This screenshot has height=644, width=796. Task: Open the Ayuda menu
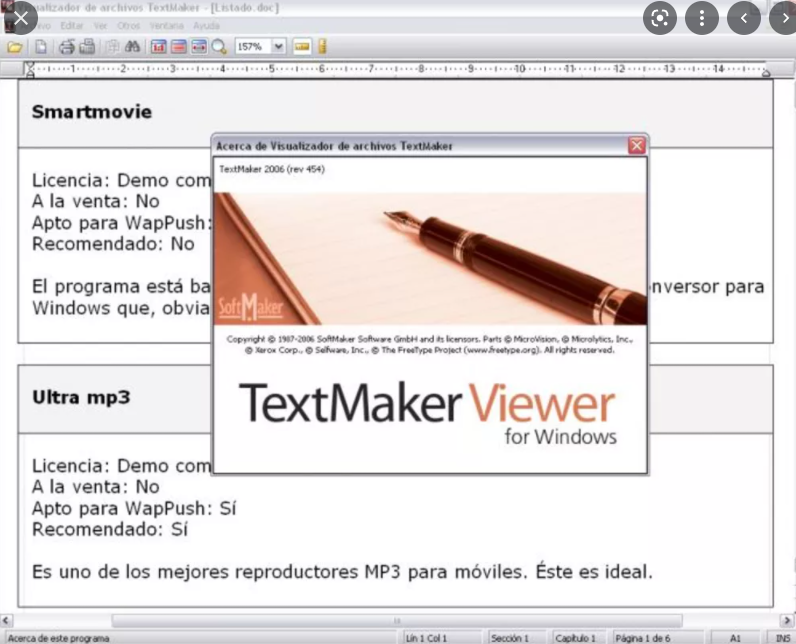tap(206, 25)
